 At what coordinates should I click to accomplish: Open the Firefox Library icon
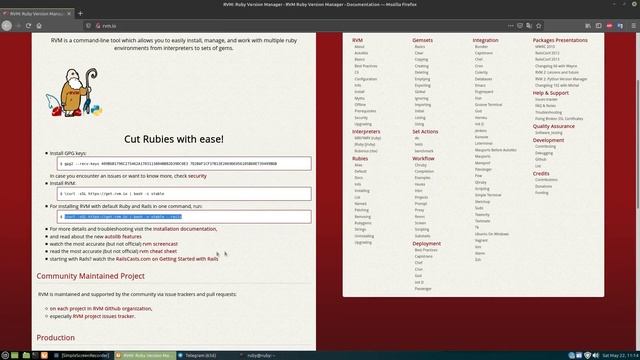coord(588,26)
